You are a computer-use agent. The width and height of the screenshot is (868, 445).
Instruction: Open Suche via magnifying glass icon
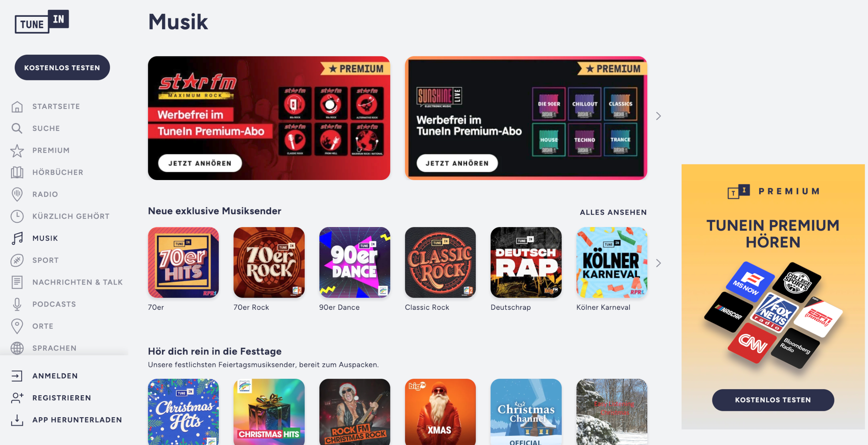point(17,129)
